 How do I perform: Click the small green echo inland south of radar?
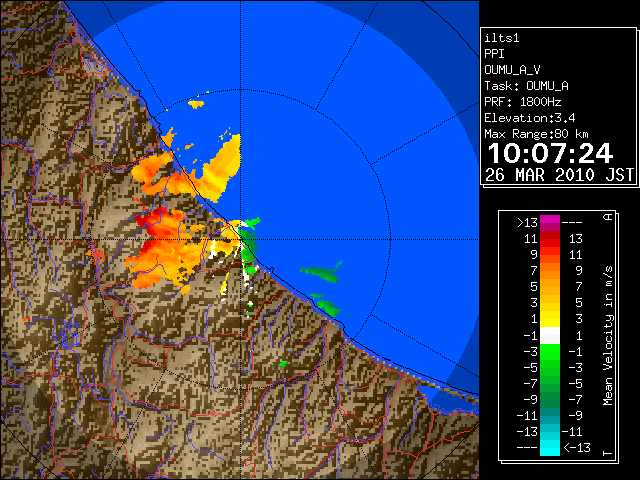283,363
